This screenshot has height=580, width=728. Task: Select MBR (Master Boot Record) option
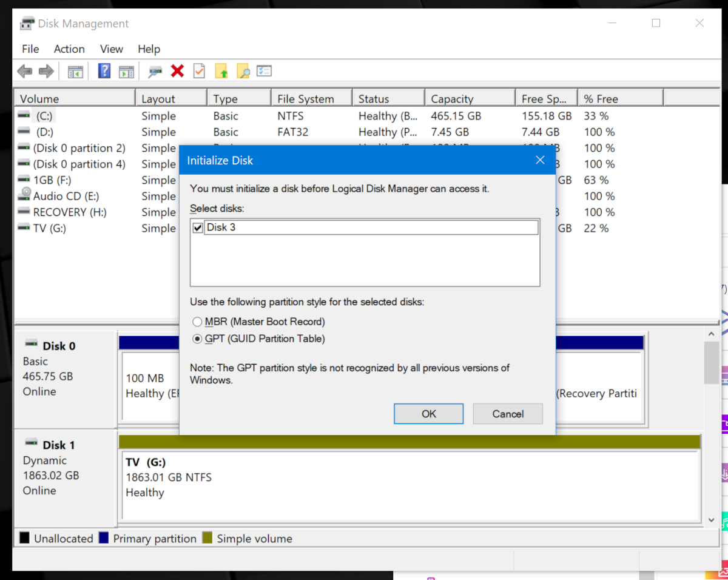[x=197, y=322]
